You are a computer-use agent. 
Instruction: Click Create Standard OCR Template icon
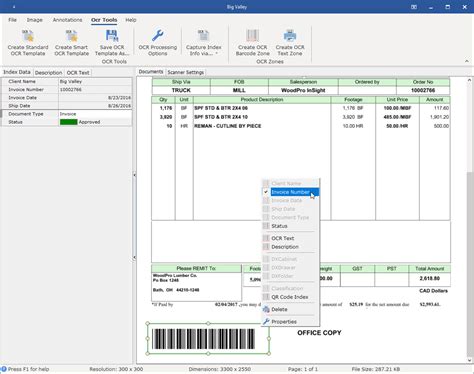click(28, 36)
